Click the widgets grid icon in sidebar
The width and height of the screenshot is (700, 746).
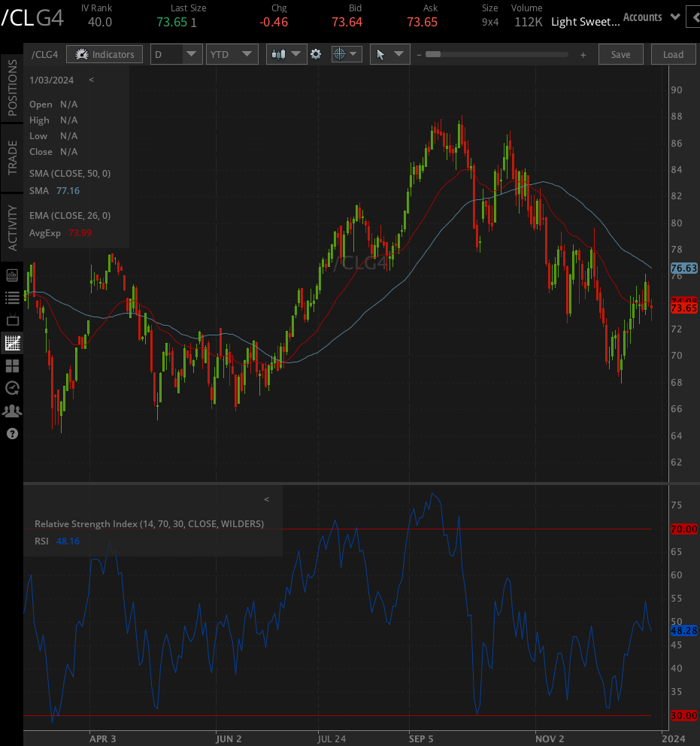[11, 365]
